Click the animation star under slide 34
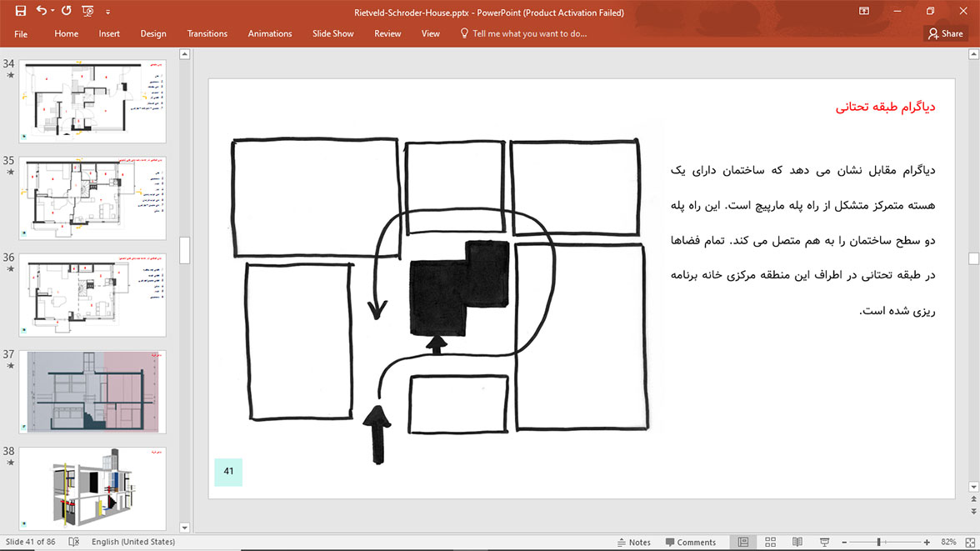 point(10,76)
